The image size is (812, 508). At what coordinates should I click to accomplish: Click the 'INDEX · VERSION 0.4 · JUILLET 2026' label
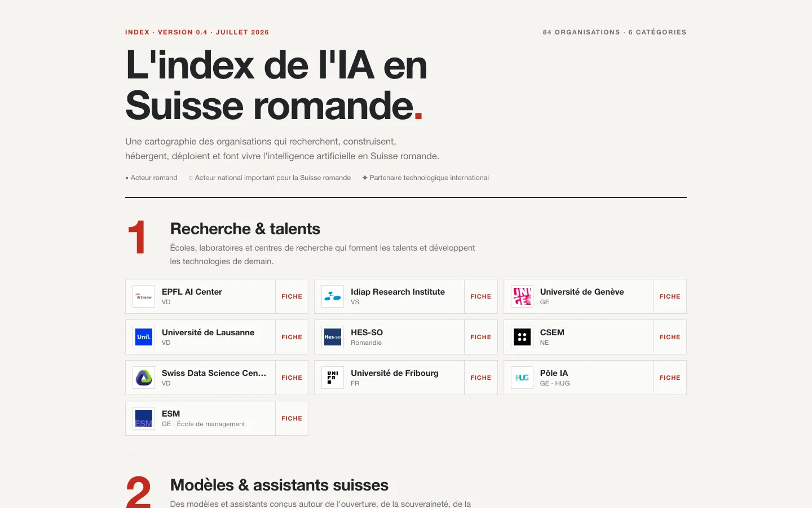point(197,32)
